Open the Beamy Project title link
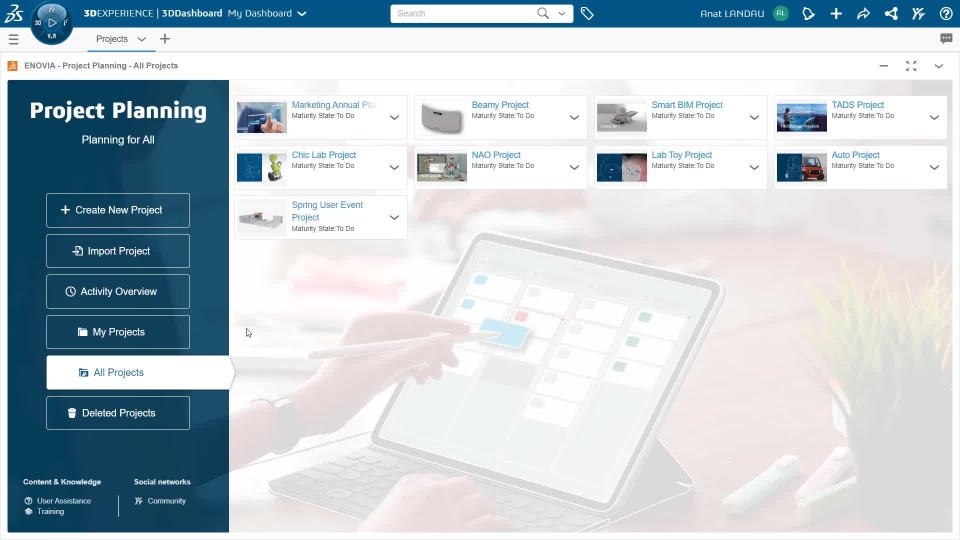This screenshot has width=960, height=540. [500, 105]
